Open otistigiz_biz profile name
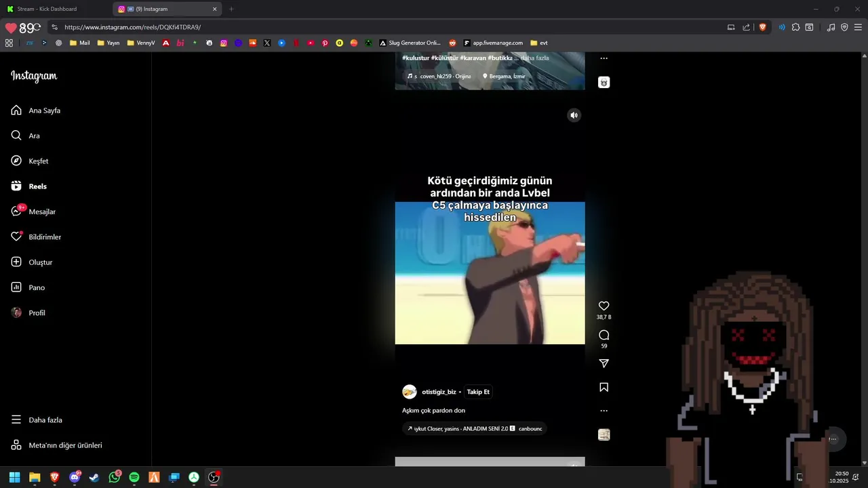This screenshot has width=868, height=488. point(439,392)
